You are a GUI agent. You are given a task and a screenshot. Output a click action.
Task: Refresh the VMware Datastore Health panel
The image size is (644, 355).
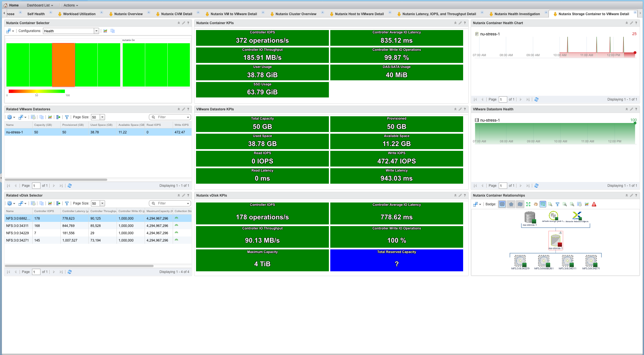pyautogui.click(x=536, y=186)
